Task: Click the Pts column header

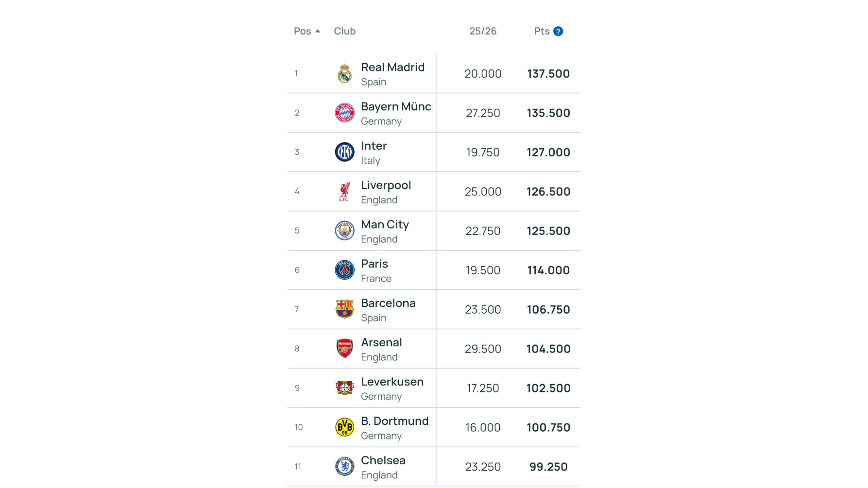Action: [x=542, y=31]
